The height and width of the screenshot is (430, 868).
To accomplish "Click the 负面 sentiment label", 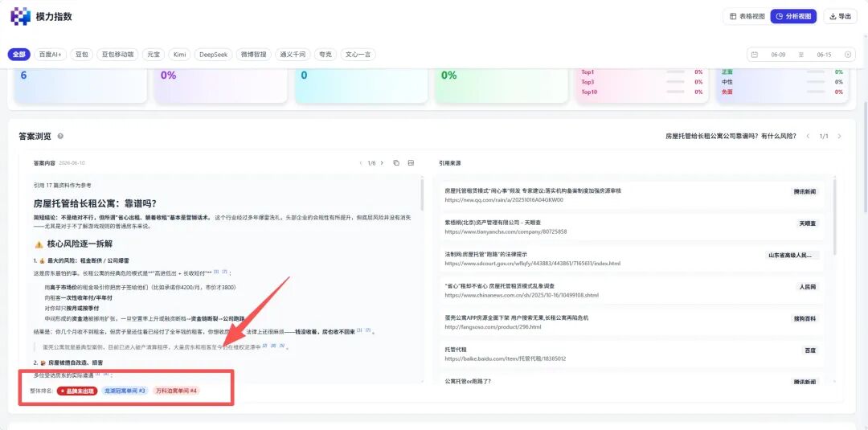I will click(x=727, y=92).
